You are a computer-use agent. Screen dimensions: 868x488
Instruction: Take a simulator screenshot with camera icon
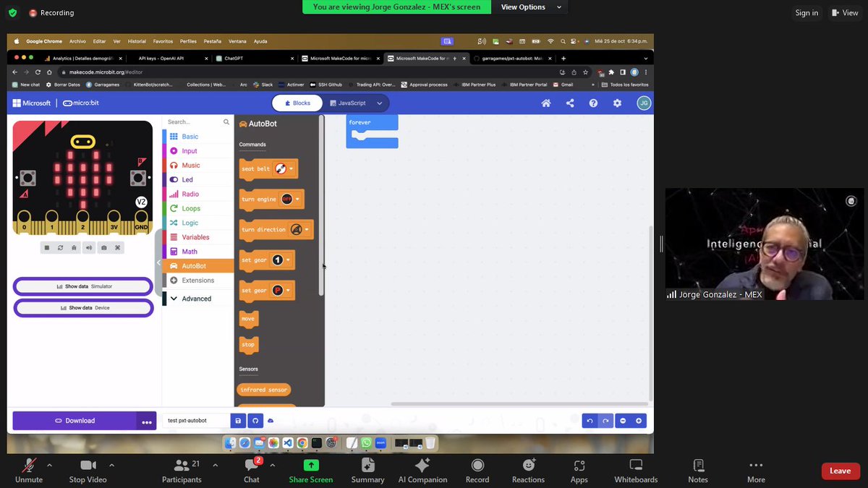point(104,248)
